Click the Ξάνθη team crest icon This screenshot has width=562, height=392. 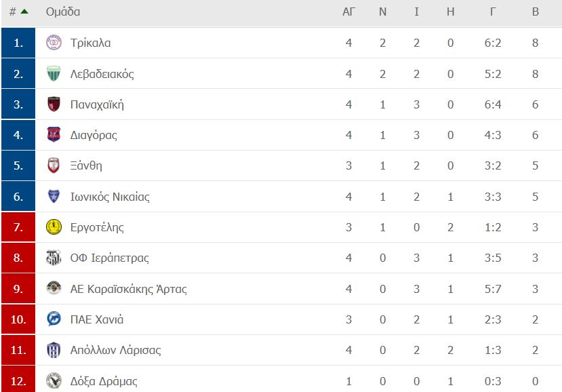(x=54, y=165)
